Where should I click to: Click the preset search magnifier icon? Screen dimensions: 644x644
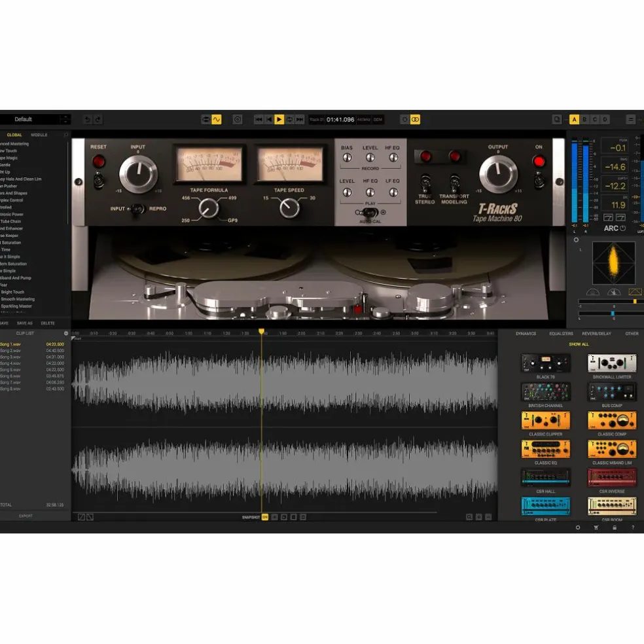pyautogui.click(x=65, y=135)
